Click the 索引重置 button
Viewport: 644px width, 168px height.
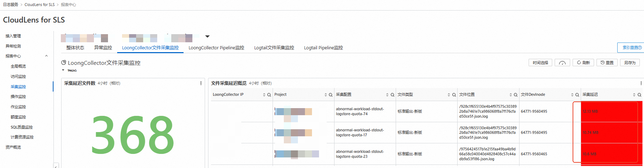click(x=630, y=48)
